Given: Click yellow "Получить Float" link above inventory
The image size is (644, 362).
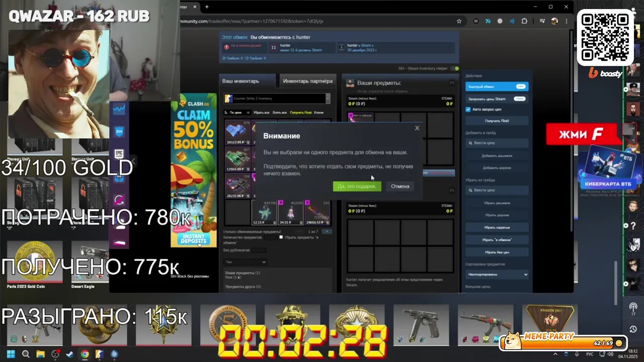Looking at the screenshot, I should click(300, 113).
